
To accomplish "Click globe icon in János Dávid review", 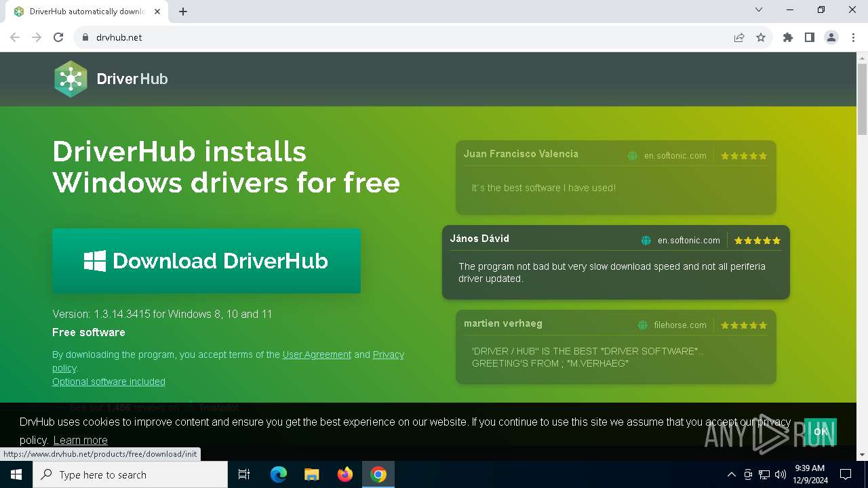I will point(646,241).
